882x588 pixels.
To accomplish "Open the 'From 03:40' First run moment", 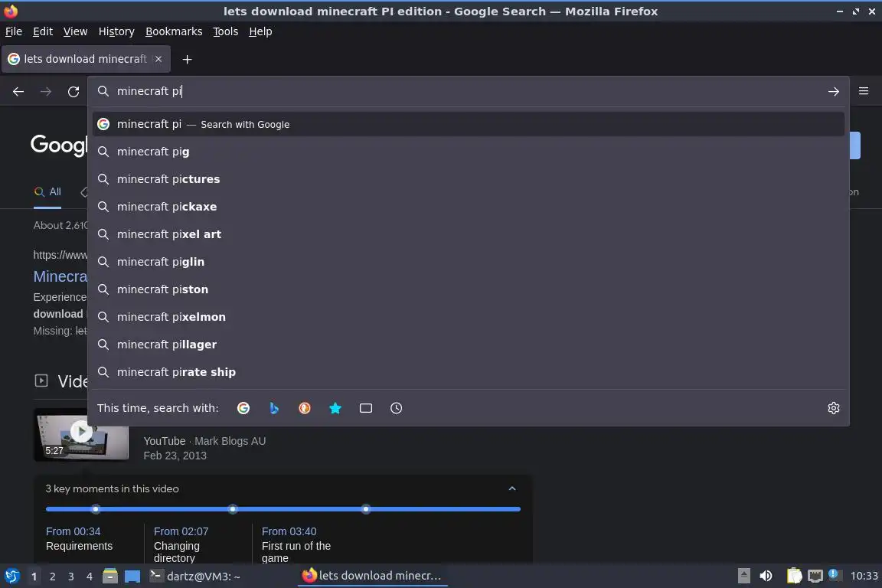I will [296, 544].
